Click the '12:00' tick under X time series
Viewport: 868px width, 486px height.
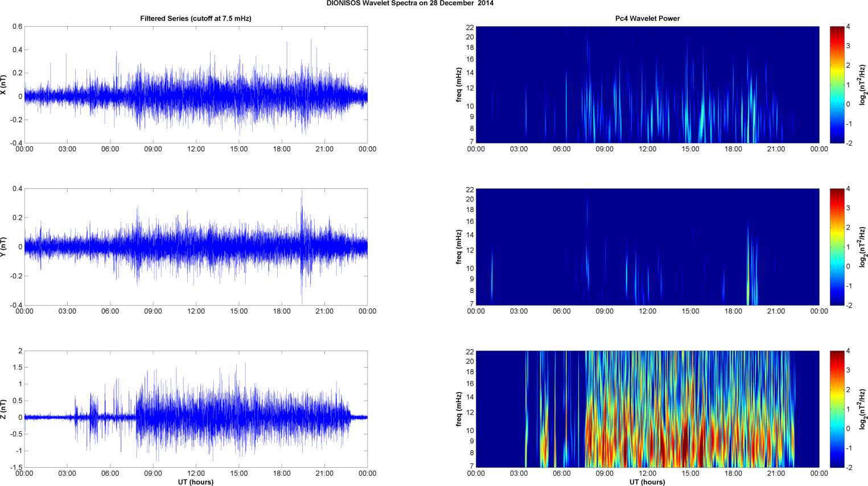click(196, 149)
